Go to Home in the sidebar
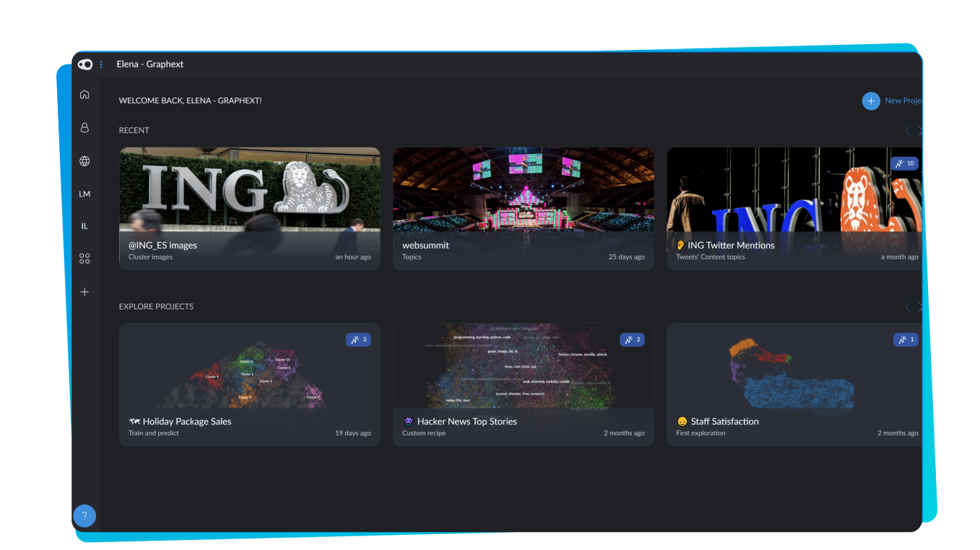This screenshot has width=980, height=550. [84, 94]
